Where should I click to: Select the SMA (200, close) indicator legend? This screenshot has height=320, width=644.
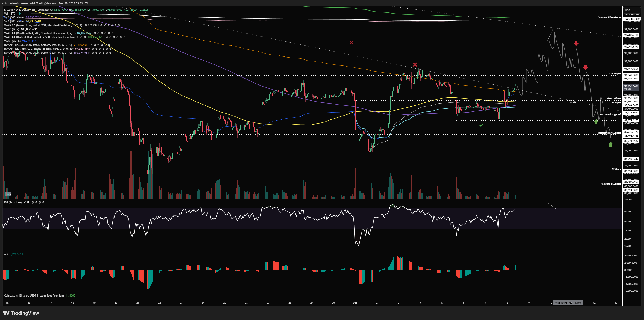(15, 21)
